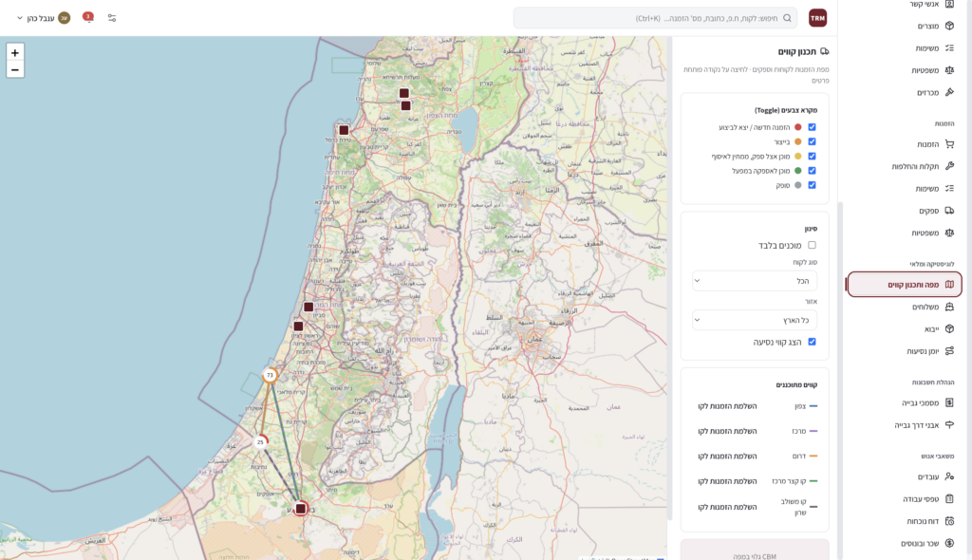This screenshot has width=972, height=560.
Task: Click the הזמנות shopping cart icon
Action: 949,144
